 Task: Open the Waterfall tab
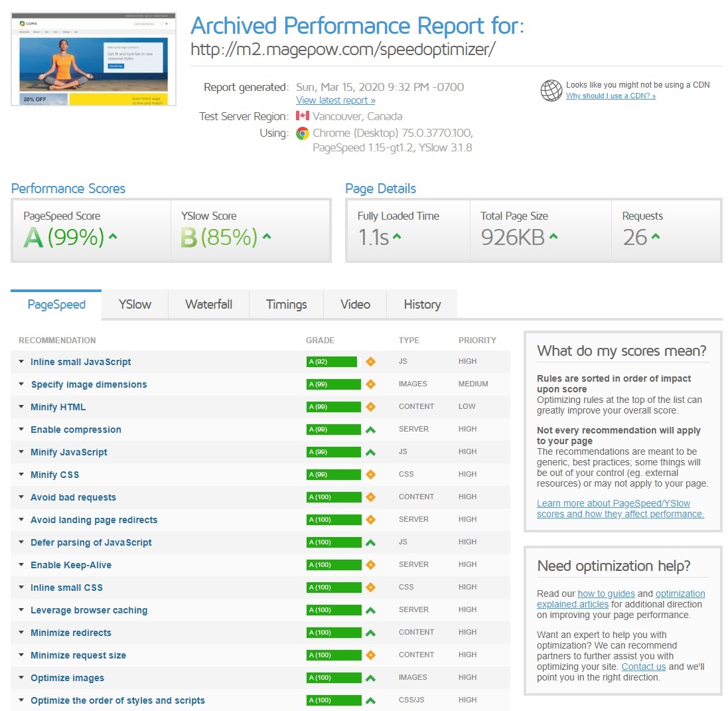coord(208,305)
